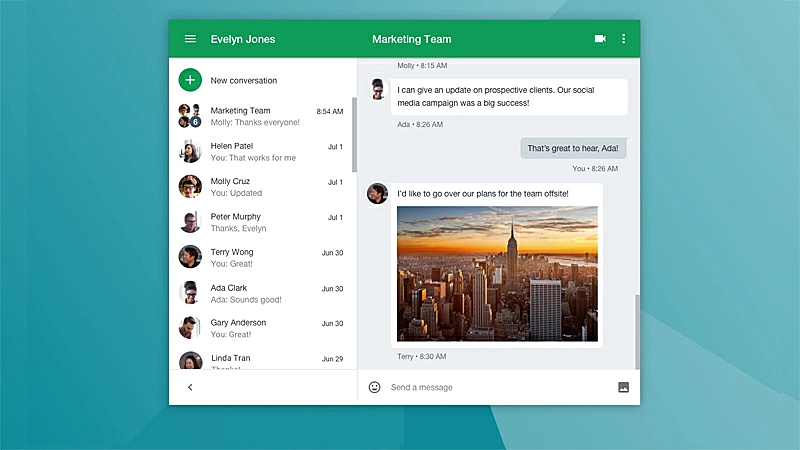The height and width of the screenshot is (450, 800).
Task: Click Helen Patel's avatar
Action: 190,152
